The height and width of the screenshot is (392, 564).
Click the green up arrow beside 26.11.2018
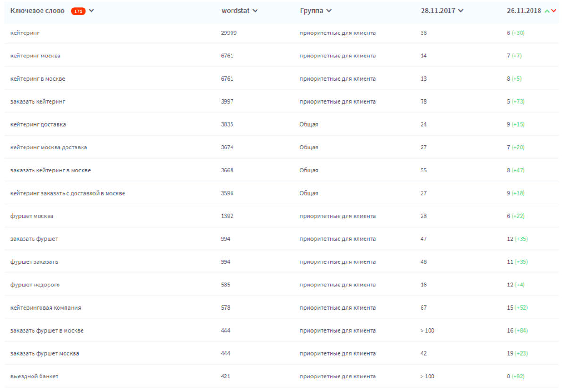[547, 11]
